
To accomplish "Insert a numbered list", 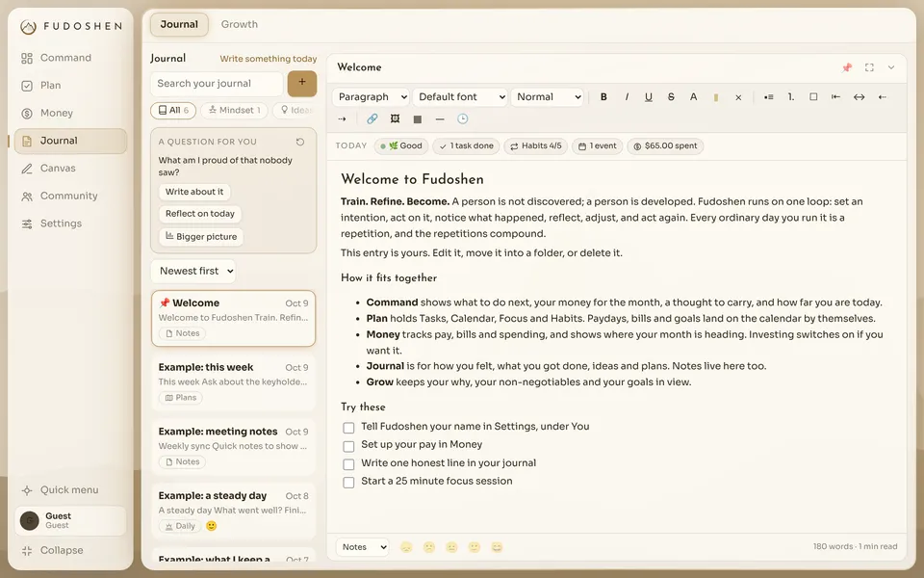I will point(791,96).
